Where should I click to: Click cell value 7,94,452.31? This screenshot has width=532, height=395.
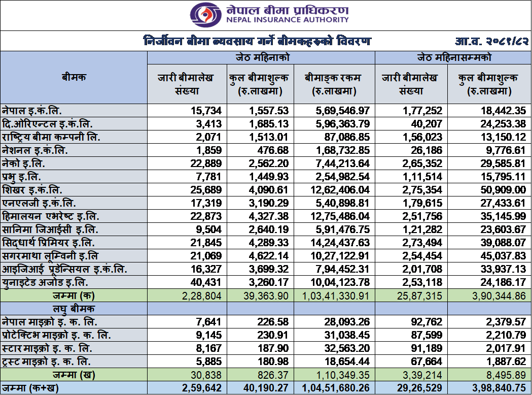pos(343,269)
